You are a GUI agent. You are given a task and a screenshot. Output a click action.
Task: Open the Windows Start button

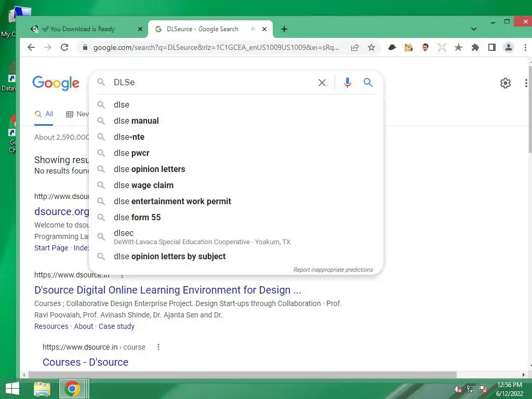[12, 389]
